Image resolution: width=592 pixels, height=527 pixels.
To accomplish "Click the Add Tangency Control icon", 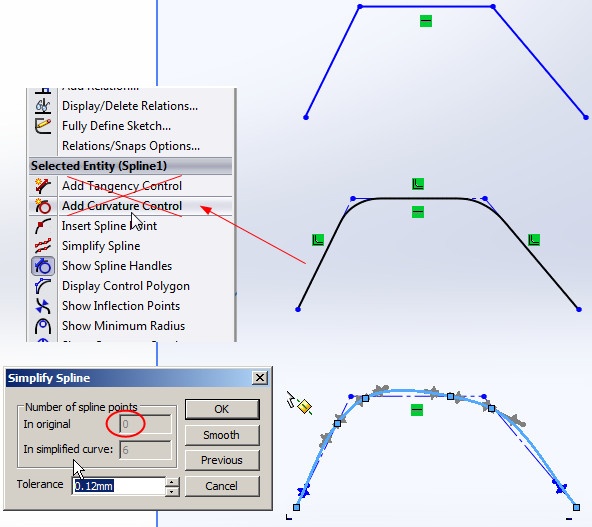I will click(43, 186).
